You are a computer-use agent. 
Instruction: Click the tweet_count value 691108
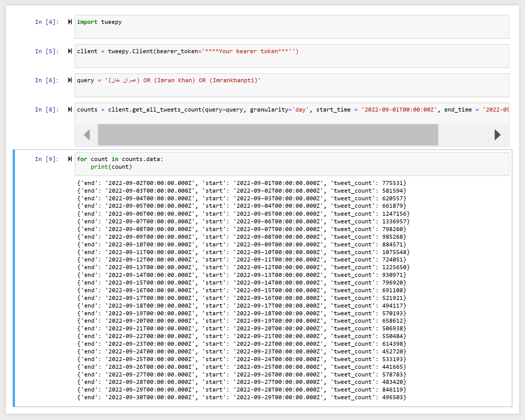tap(392, 290)
